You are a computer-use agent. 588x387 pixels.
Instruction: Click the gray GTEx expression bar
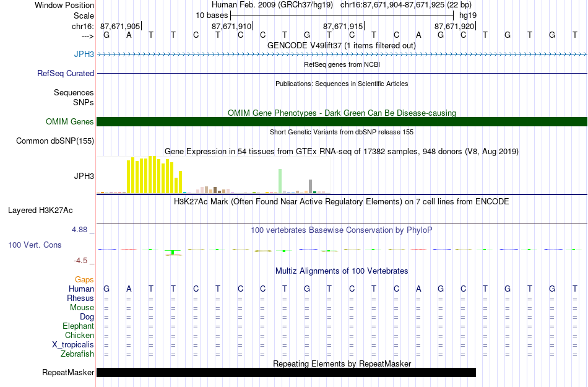point(310,186)
